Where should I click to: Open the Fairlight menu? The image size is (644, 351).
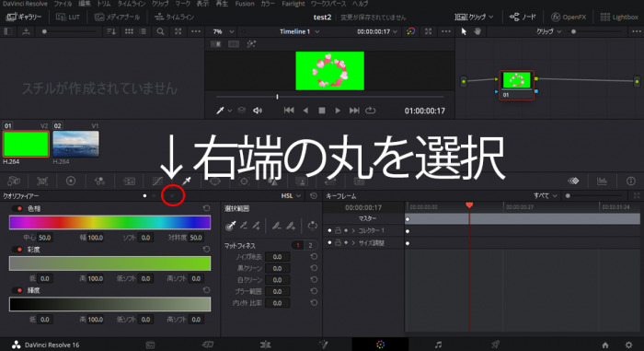[x=293, y=4]
